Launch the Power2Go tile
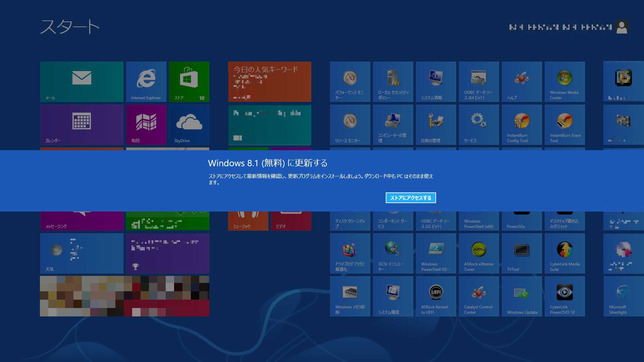Screen dimensions: 644x362 point(522,221)
